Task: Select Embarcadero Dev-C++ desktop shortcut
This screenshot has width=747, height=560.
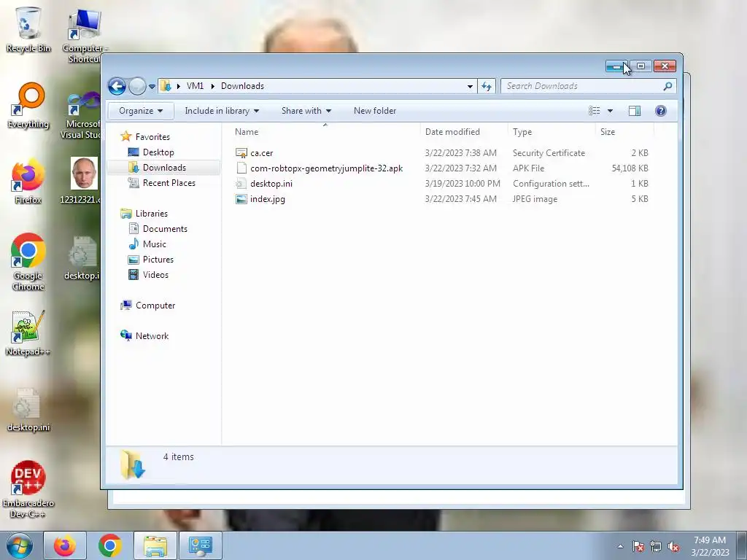Action: pyautogui.click(x=28, y=489)
